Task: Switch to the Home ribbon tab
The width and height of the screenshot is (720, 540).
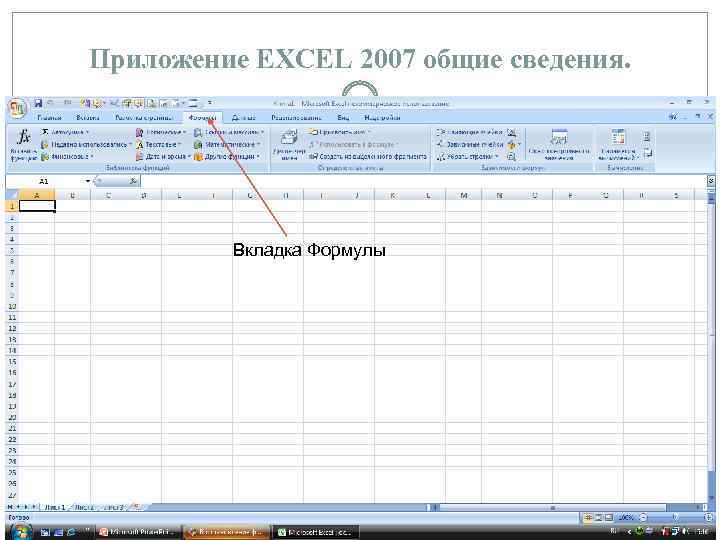Action: pos(50,118)
